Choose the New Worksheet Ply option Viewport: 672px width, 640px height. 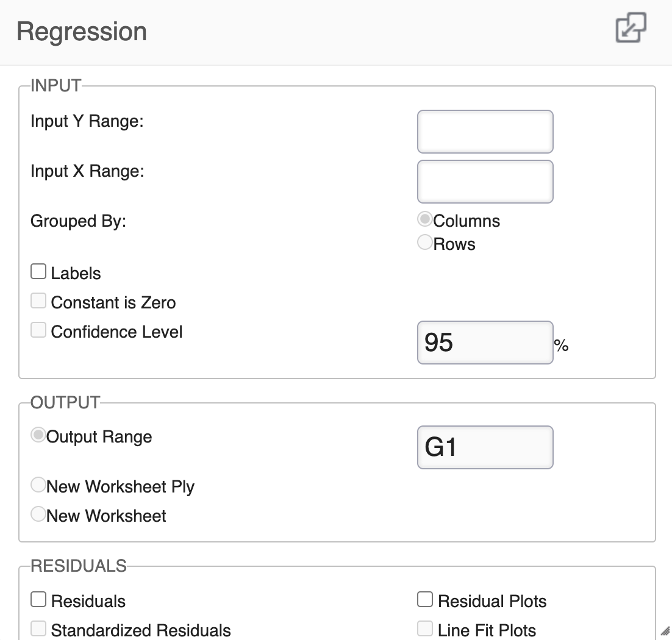coord(38,485)
